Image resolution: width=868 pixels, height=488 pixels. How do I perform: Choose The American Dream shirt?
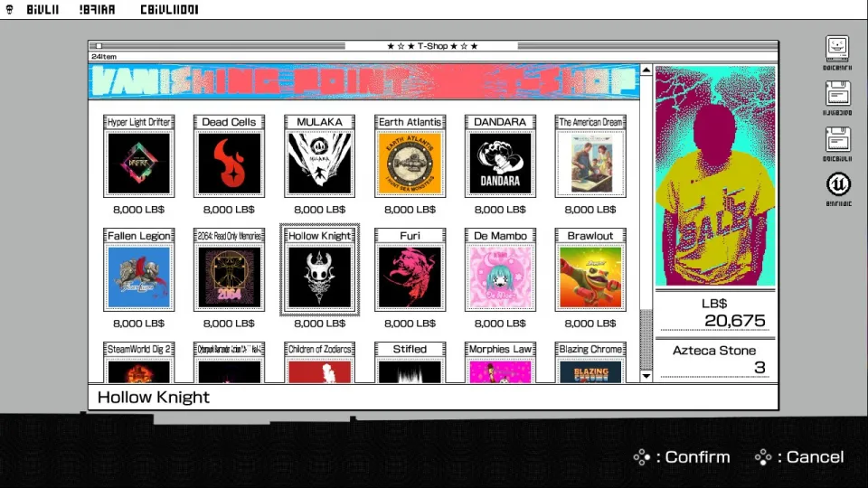(590, 164)
